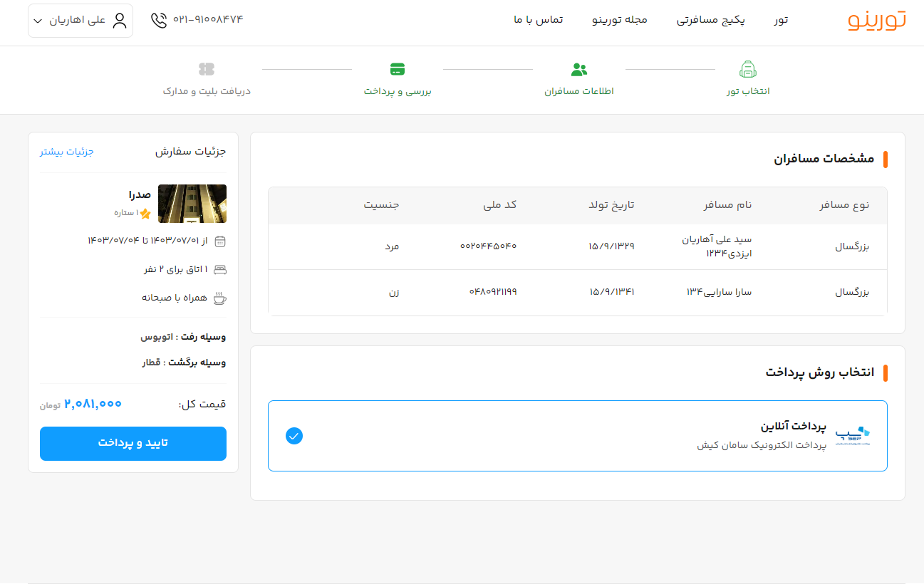The image size is (924, 584).
Task: Open the علی اهاریان account dropdown
Action: (80, 20)
